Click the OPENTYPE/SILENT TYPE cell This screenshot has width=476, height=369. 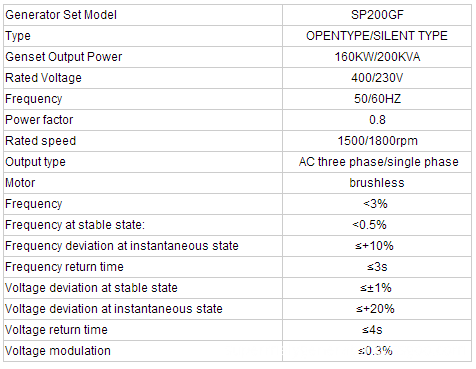(377, 36)
